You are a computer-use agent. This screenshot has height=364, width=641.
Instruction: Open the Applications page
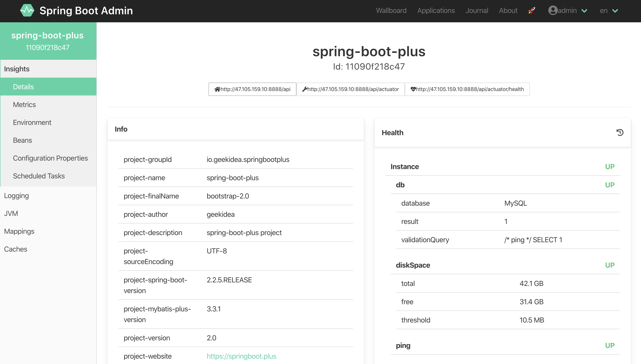[x=436, y=10]
